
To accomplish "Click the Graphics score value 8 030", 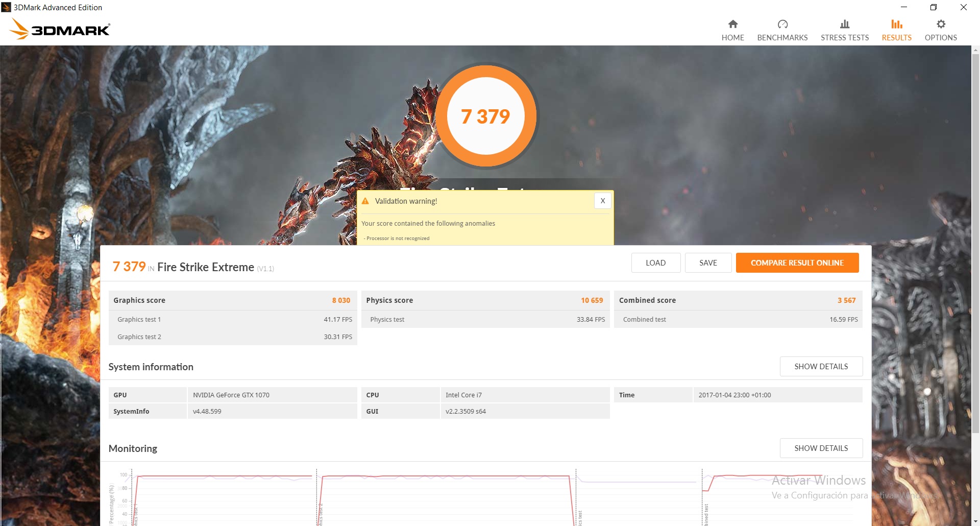I will pos(341,300).
